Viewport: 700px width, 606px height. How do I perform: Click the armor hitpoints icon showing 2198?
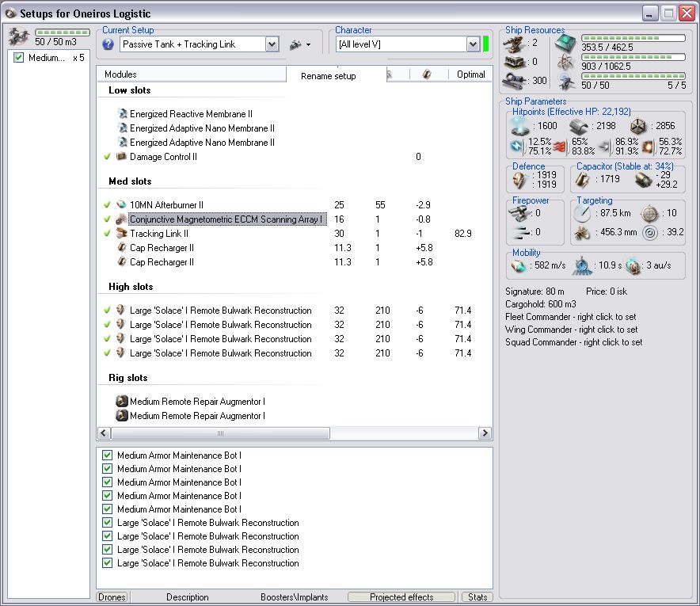[579, 127]
